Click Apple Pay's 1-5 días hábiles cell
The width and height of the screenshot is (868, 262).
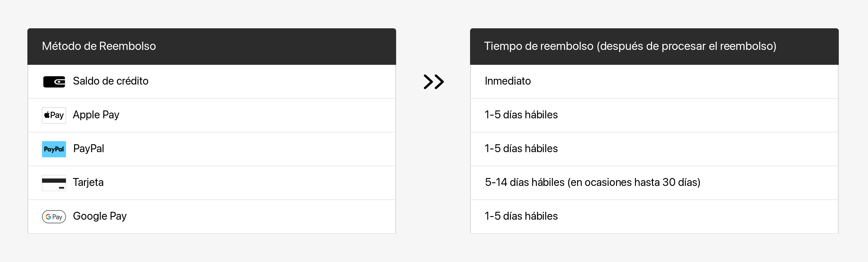pos(521,115)
